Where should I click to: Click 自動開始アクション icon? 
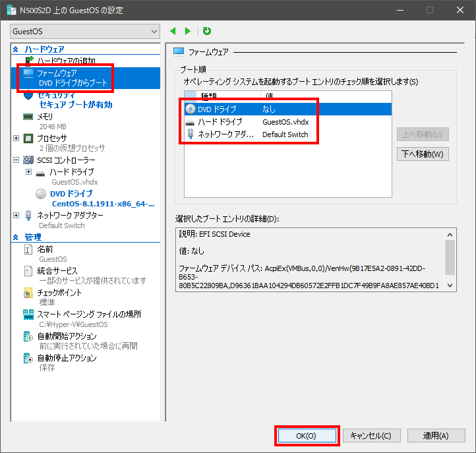(28, 336)
